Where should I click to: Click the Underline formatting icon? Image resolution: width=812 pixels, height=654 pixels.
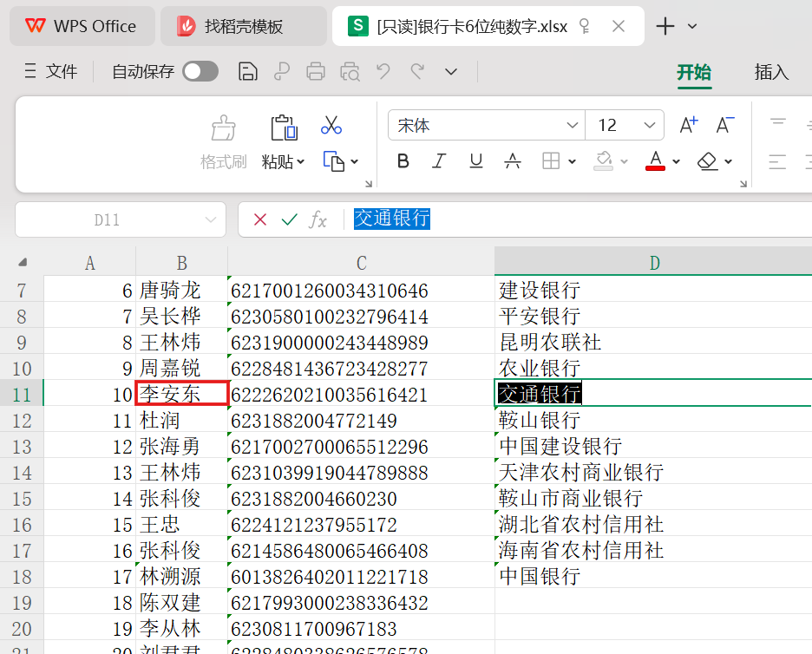[475, 160]
